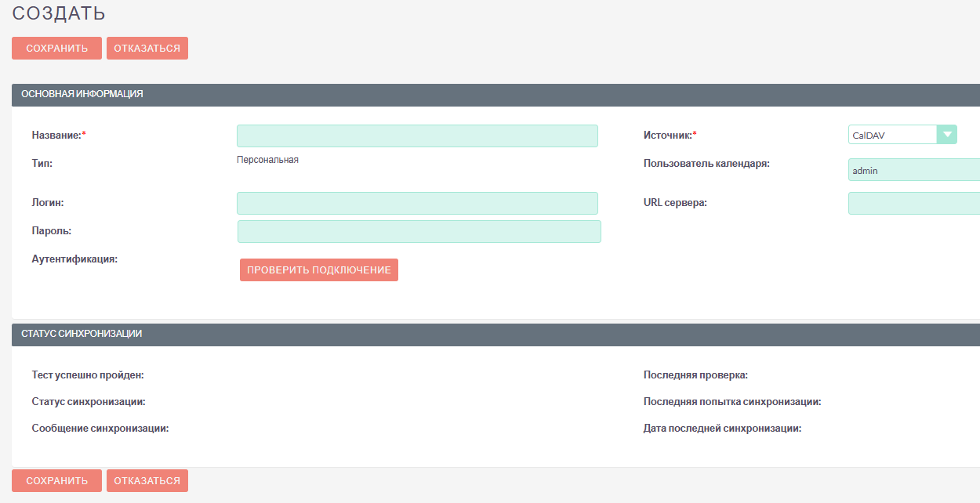Click the bottom СОХРАНИТЬ button
The image size is (980, 503).
[56, 480]
